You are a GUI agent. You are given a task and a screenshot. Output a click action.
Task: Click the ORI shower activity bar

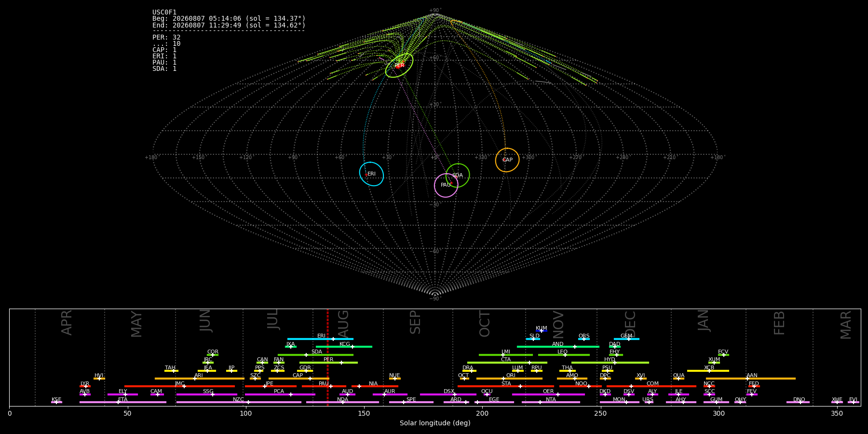(x=509, y=379)
